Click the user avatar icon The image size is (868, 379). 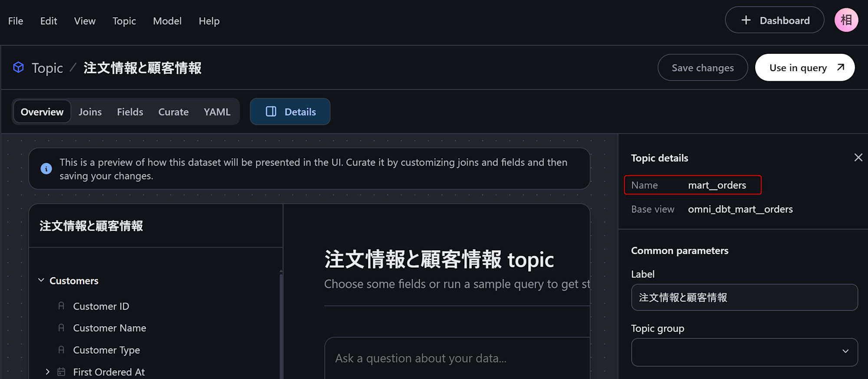point(846,20)
